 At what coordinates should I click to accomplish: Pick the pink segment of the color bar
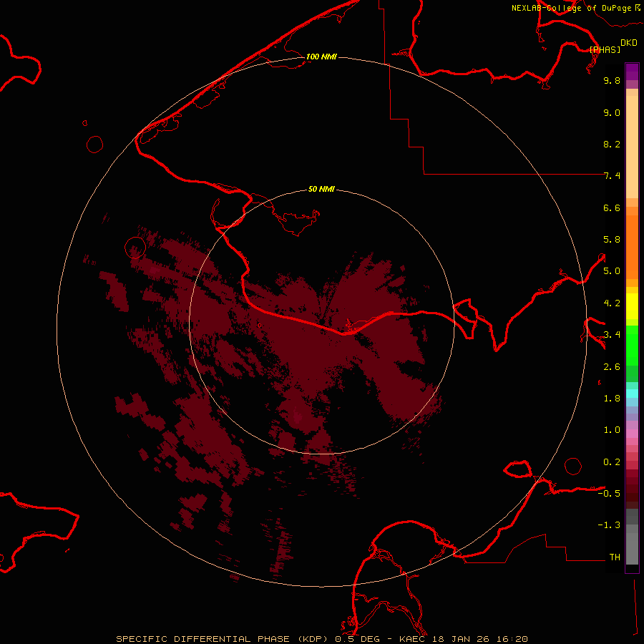pyautogui.click(x=632, y=434)
